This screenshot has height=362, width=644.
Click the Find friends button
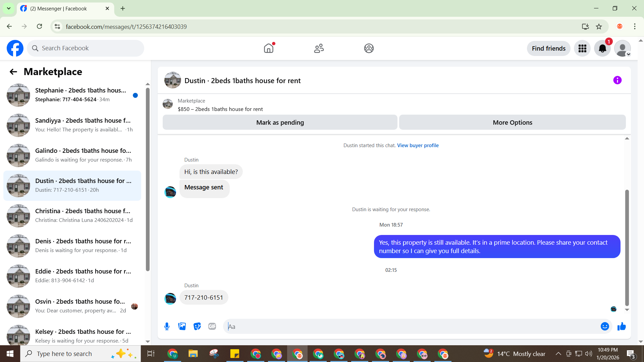548,49
